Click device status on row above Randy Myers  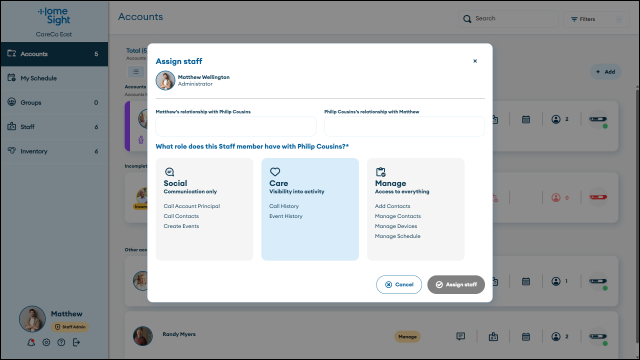click(598, 282)
